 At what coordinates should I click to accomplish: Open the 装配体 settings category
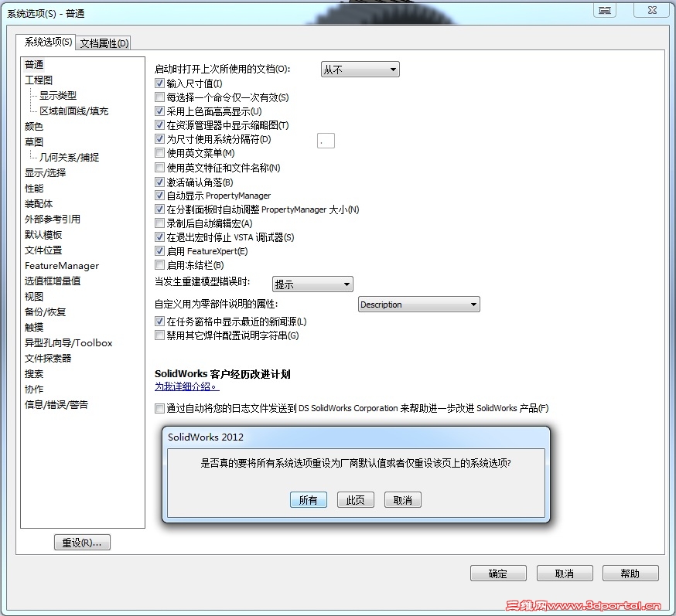point(39,204)
